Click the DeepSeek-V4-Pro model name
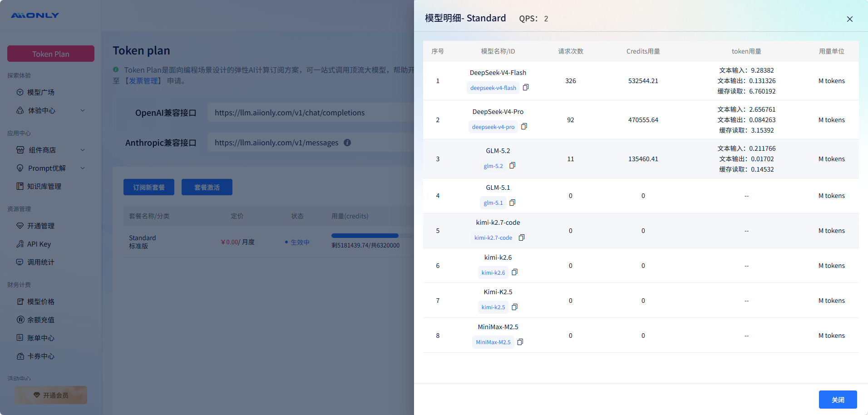Viewport: 868px width, 415px height. [498, 112]
